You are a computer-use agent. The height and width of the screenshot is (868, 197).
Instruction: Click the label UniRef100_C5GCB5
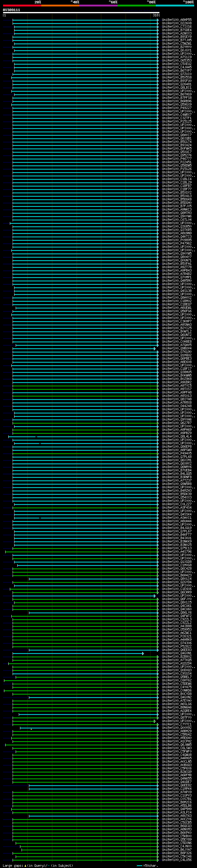pos(177,822)
